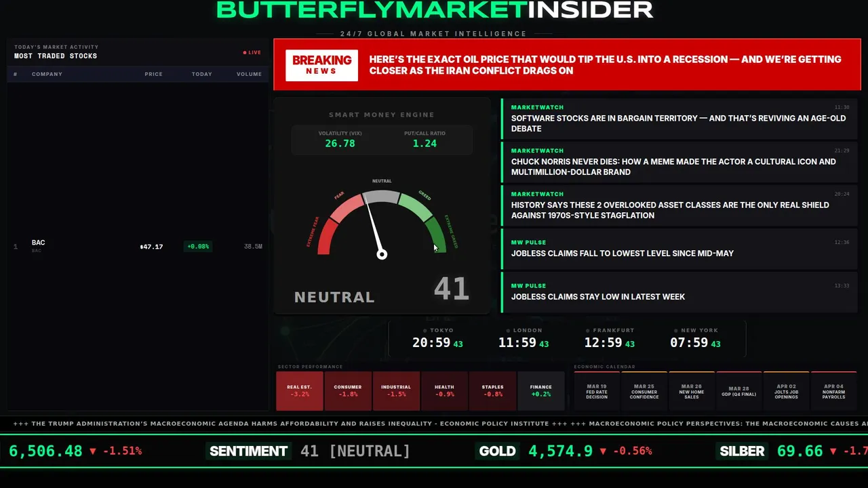The width and height of the screenshot is (868, 488).
Task: Click the Smart Money Engine panel title
Action: (x=382, y=115)
